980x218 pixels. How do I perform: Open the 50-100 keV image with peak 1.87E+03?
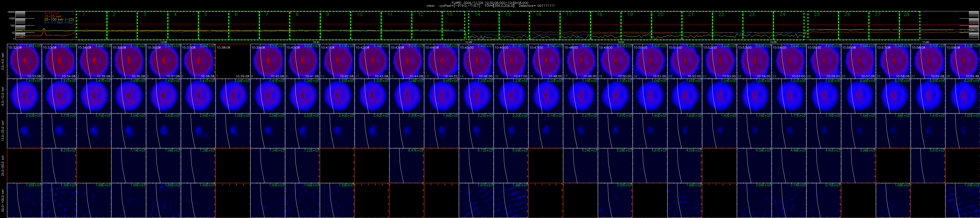click(476, 200)
